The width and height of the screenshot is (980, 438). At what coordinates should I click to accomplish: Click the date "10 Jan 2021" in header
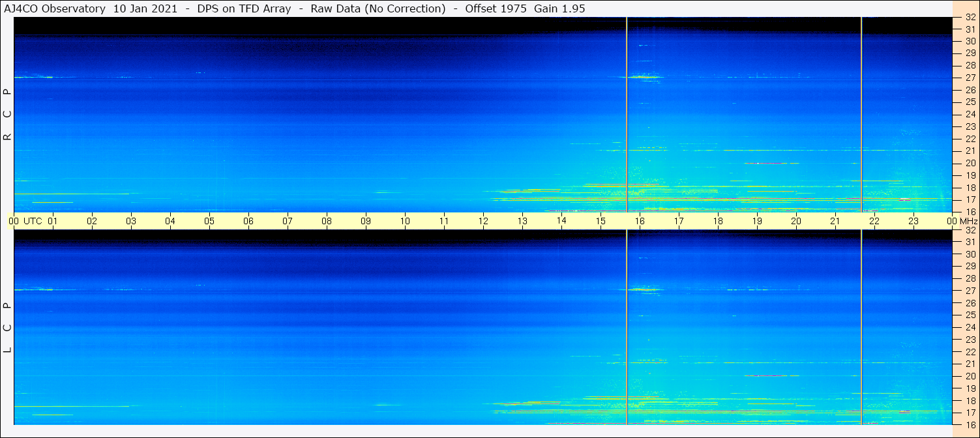tap(145, 8)
